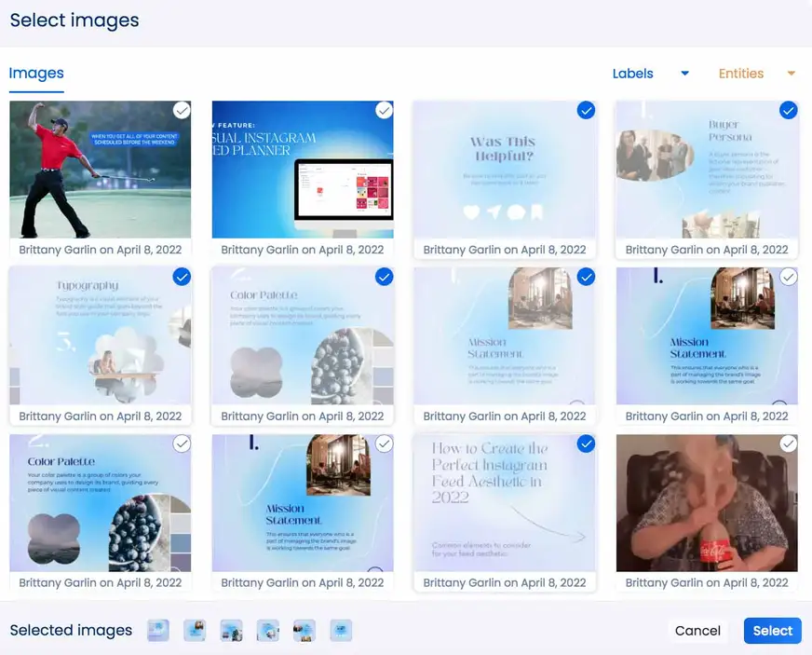Select the Coca-Cola video thumbnail checkmark

(x=789, y=444)
